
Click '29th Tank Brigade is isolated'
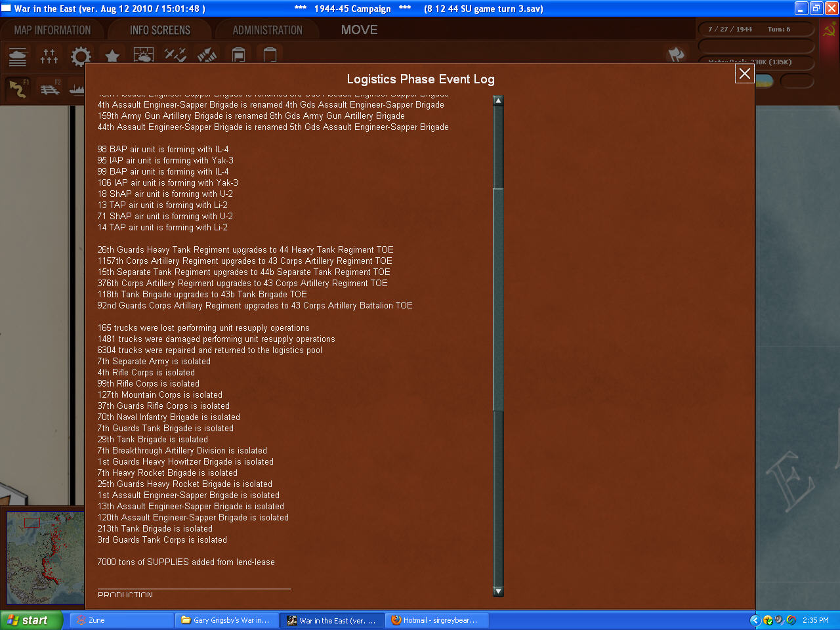tap(153, 440)
